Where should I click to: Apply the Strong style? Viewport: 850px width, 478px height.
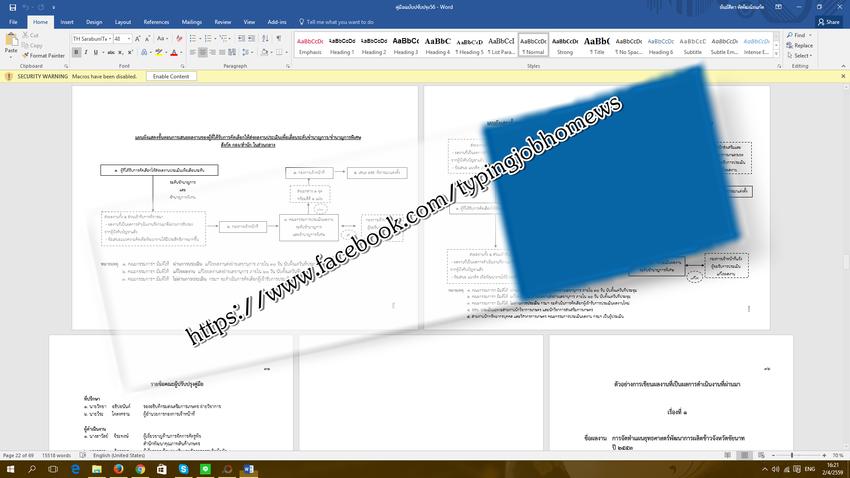click(x=565, y=46)
